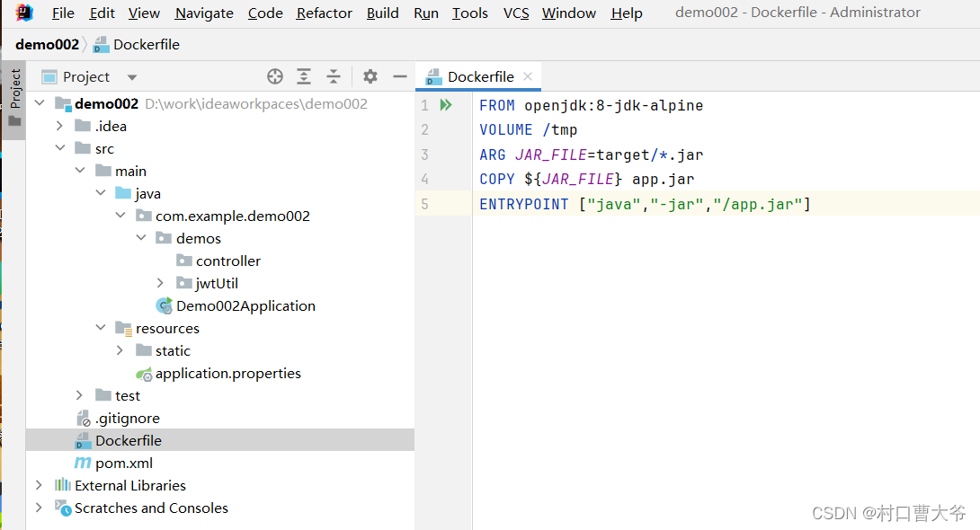Select the Refactor menu
Viewport: 980px width, 530px height.
point(323,13)
